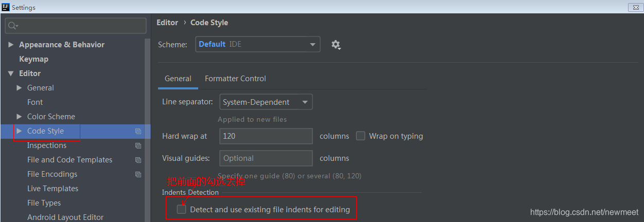Click Editor in the breadcrumb
The image size is (644, 222).
pyautogui.click(x=167, y=23)
